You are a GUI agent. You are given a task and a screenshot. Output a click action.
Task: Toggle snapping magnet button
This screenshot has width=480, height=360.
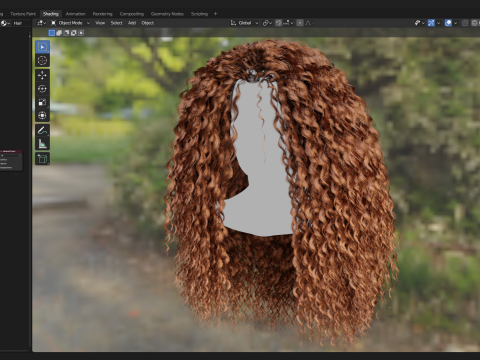tap(278, 23)
